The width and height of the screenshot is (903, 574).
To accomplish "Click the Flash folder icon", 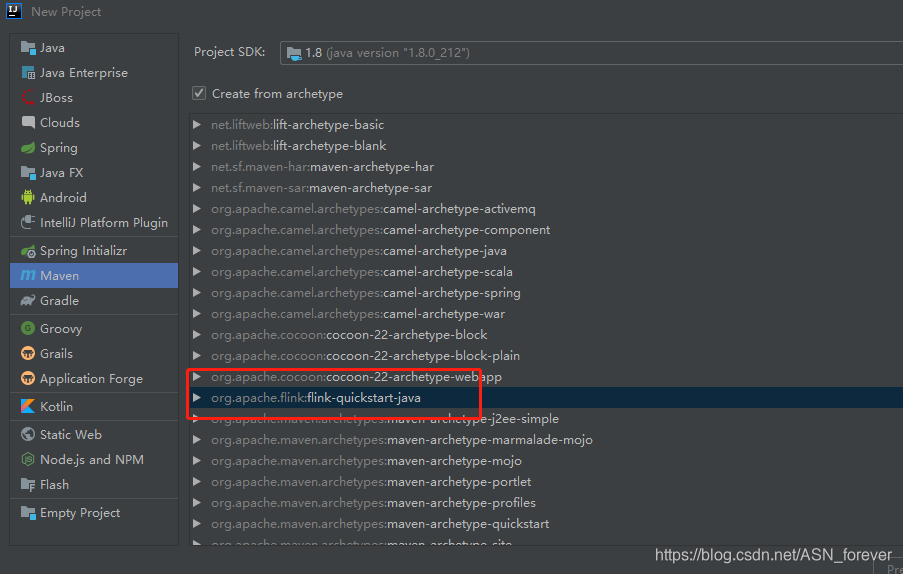I will (28, 485).
